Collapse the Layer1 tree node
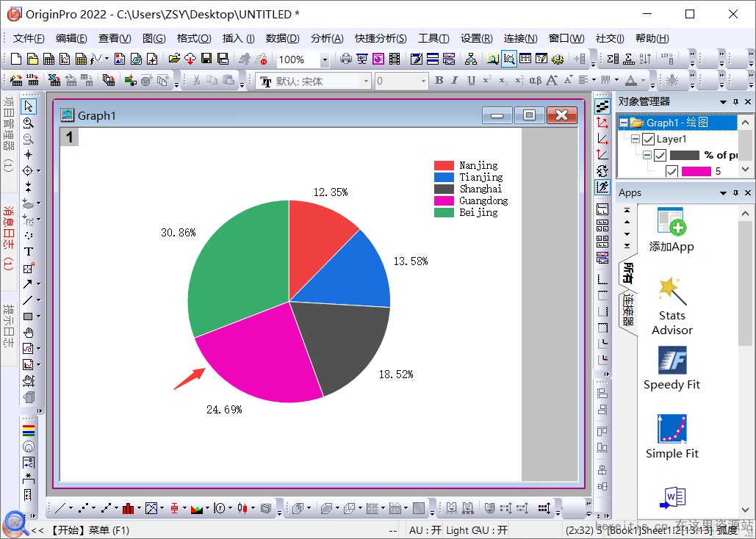The height and width of the screenshot is (539, 756). [636, 139]
